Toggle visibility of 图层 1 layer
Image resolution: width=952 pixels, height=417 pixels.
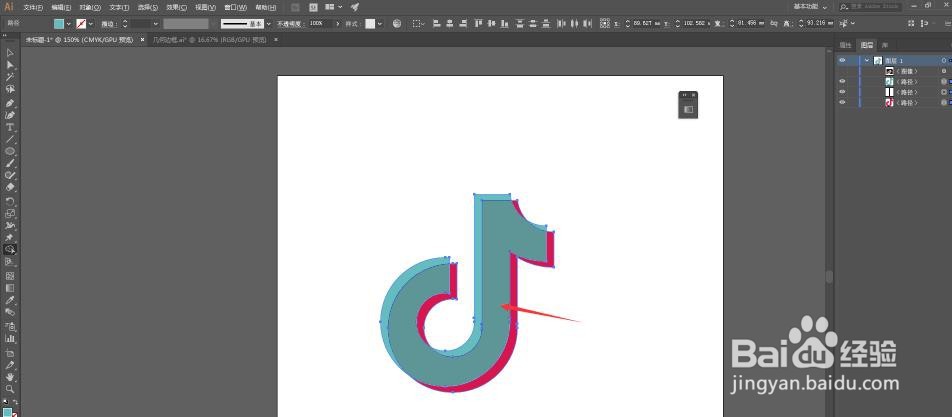[842, 60]
